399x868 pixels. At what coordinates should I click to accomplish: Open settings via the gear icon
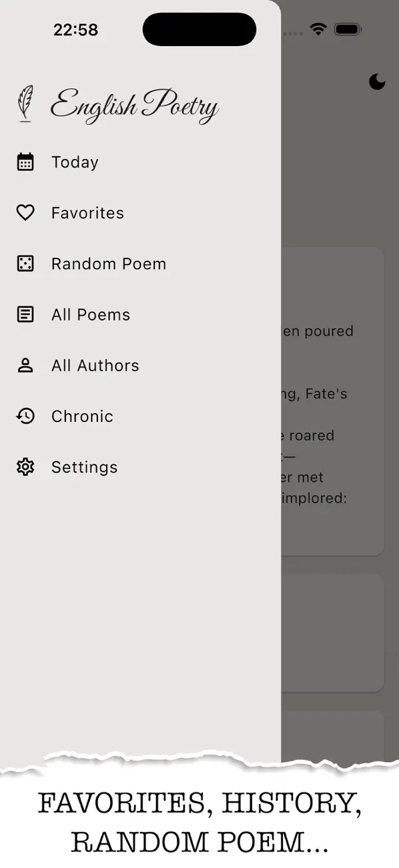(25, 467)
